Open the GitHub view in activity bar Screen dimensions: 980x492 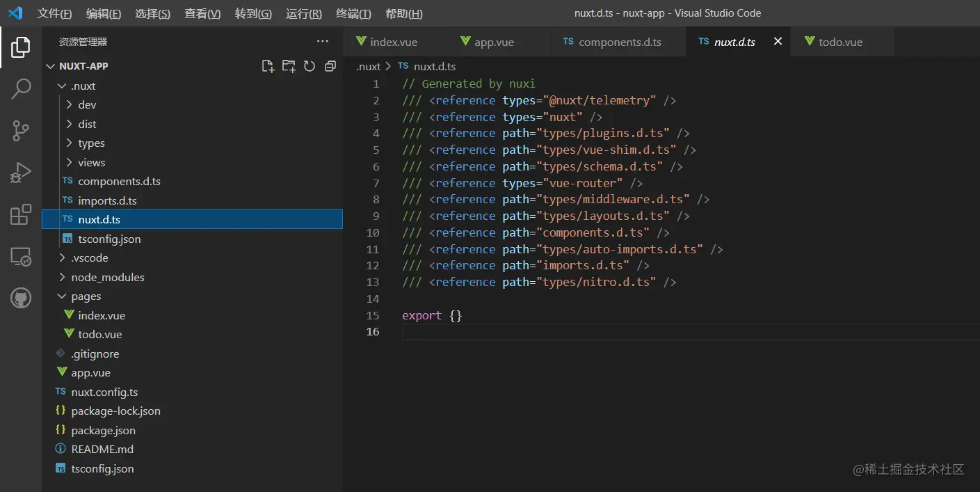coord(21,299)
